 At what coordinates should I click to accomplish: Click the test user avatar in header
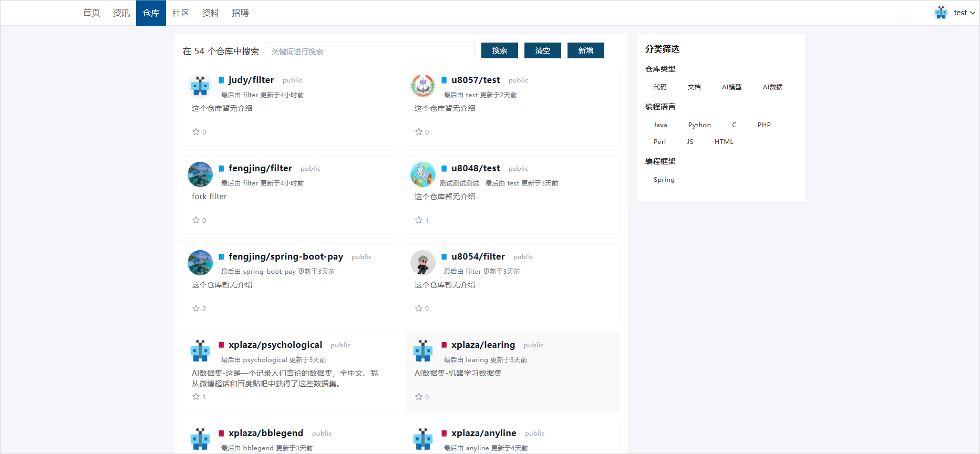coord(941,13)
